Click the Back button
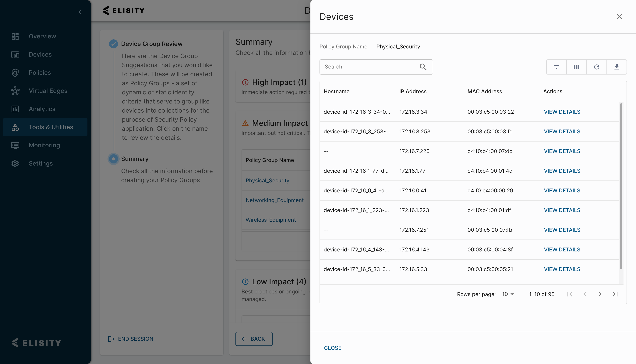 click(254, 339)
